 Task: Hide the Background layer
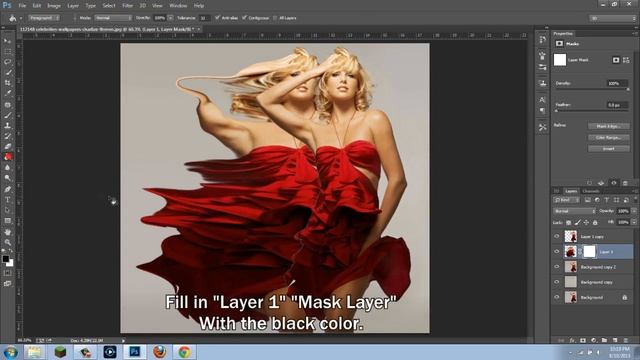(x=557, y=297)
